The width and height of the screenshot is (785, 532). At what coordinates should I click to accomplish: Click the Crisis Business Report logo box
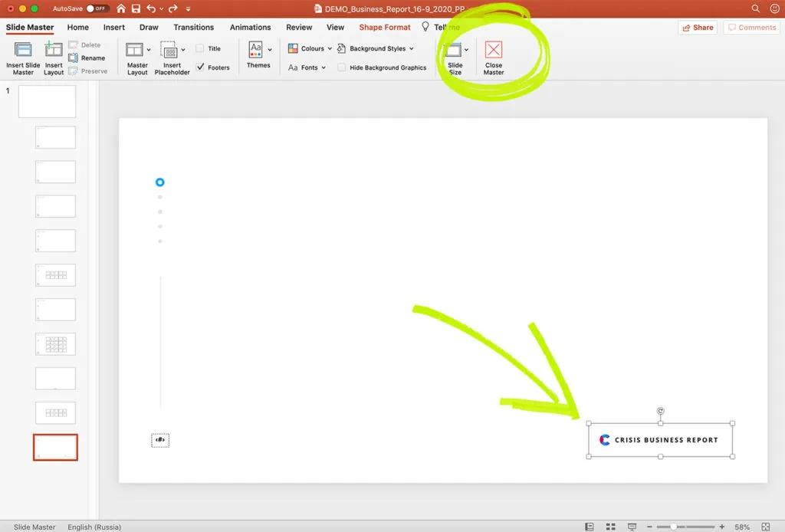pyautogui.click(x=660, y=440)
